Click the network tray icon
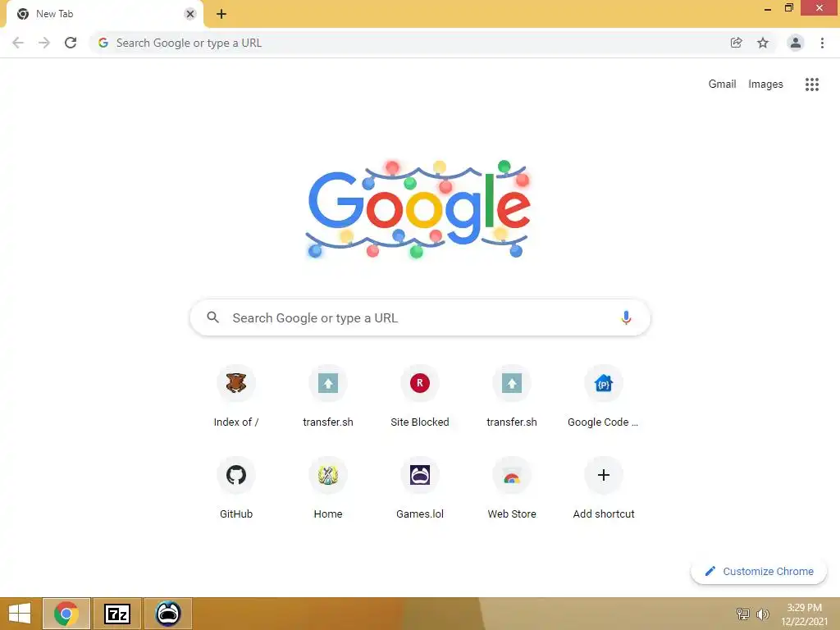The height and width of the screenshot is (630, 840). (743, 614)
